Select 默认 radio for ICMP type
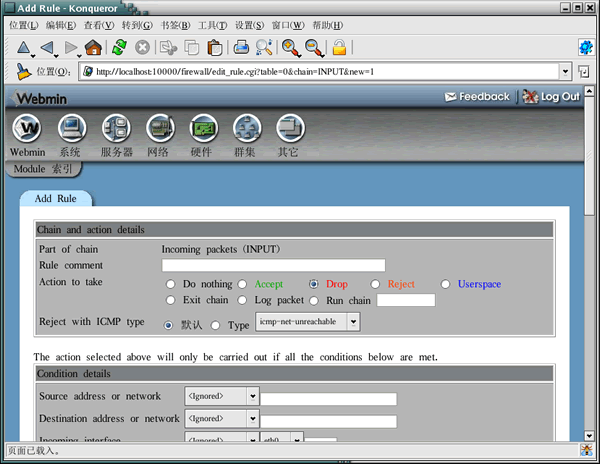The width and height of the screenshot is (600, 464). [168, 326]
